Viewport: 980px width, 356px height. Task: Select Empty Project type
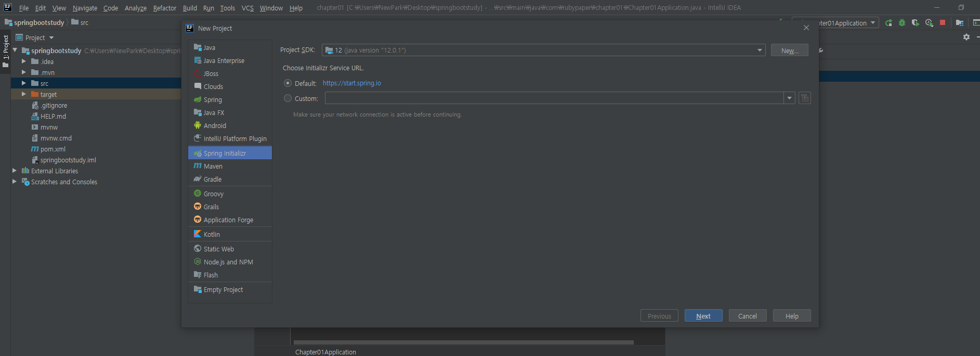230,289
